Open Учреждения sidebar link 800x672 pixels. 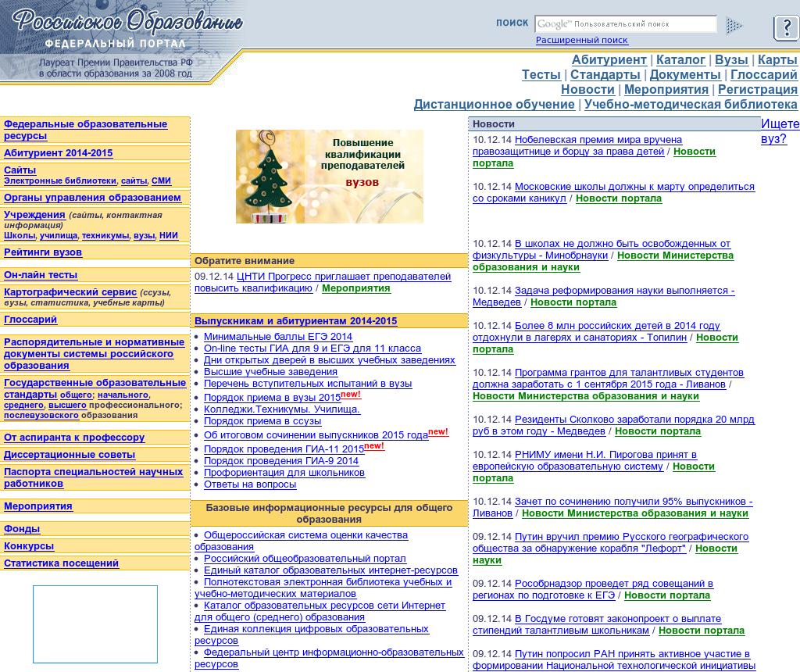click(34, 215)
